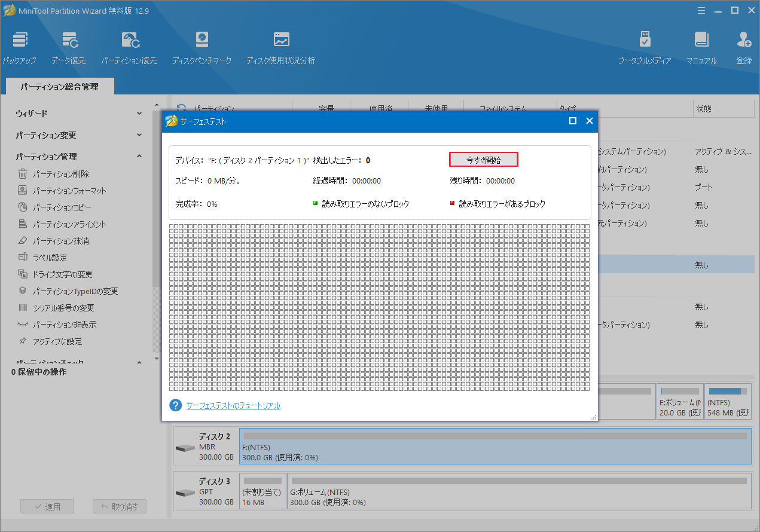Click the sidebar scroll up arrow
760x532 pixels.
(x=157, y=106)
